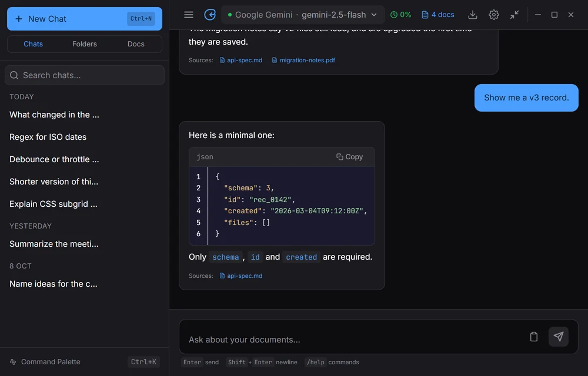Click the download export icon

coord(473,15)
